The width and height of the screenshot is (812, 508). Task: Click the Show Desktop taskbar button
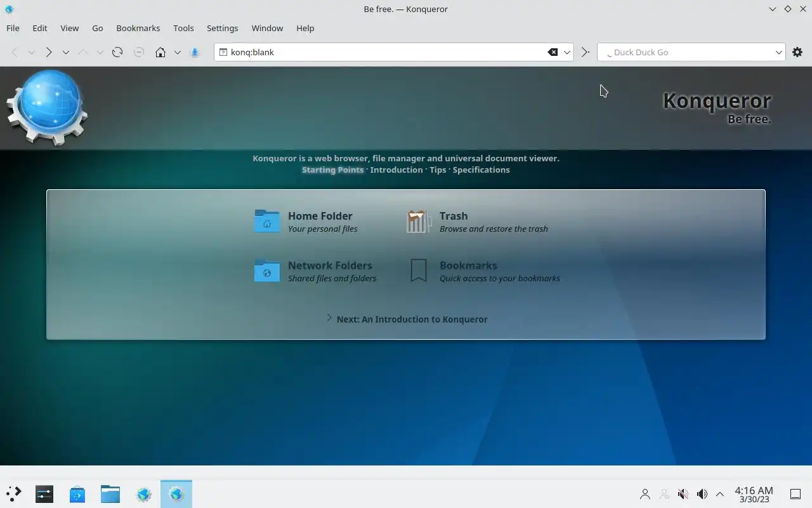(796, 494)
